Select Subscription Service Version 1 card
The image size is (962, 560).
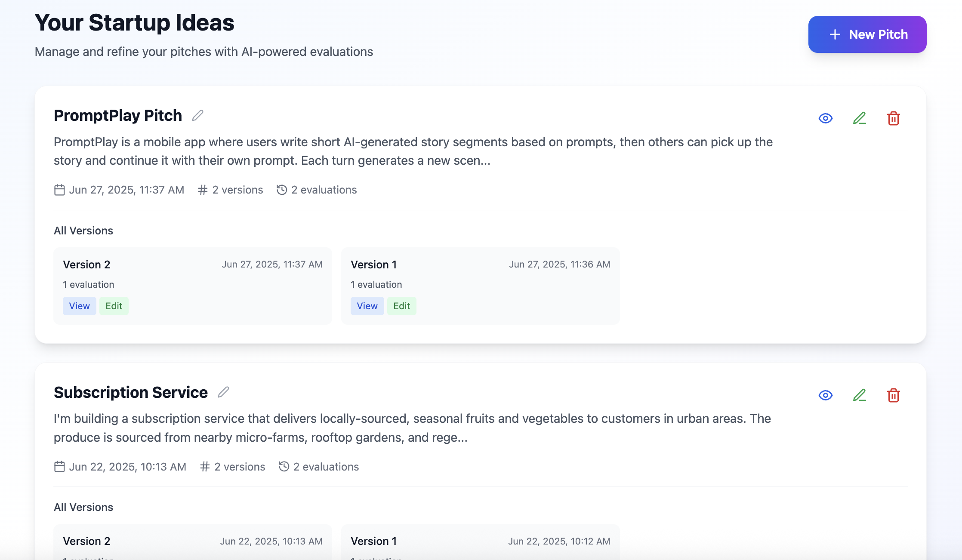480,542
